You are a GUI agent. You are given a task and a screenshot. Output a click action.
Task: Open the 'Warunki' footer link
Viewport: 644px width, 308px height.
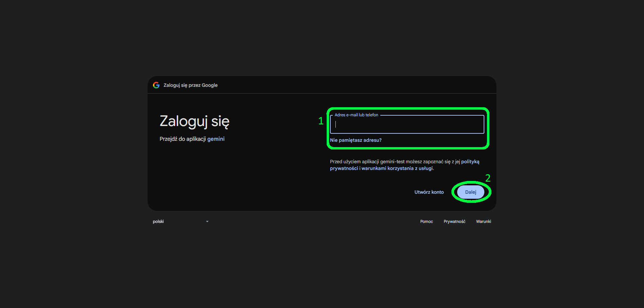[483, 222]
